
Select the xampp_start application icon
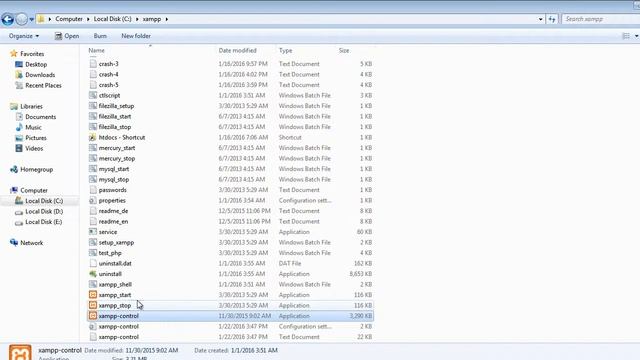pos(93,295)
